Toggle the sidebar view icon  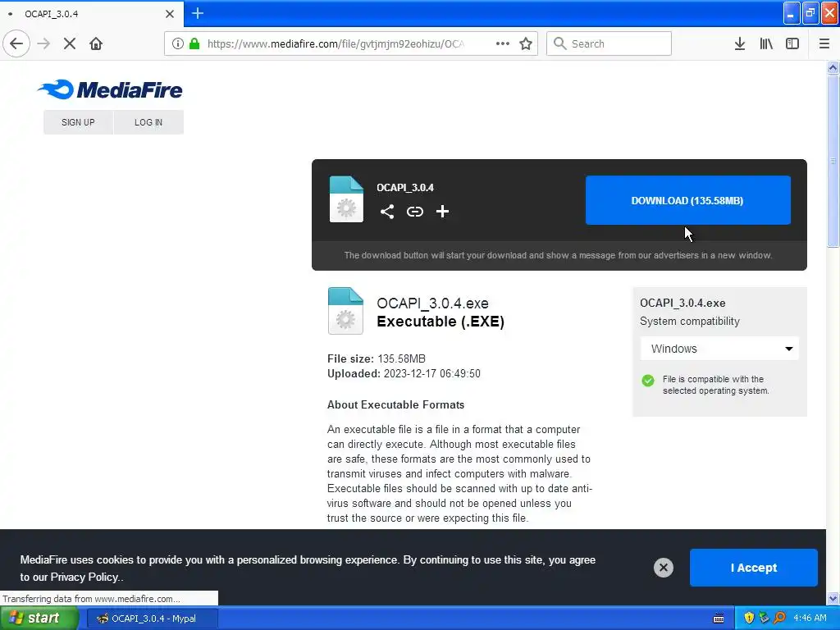pos(792,43)
